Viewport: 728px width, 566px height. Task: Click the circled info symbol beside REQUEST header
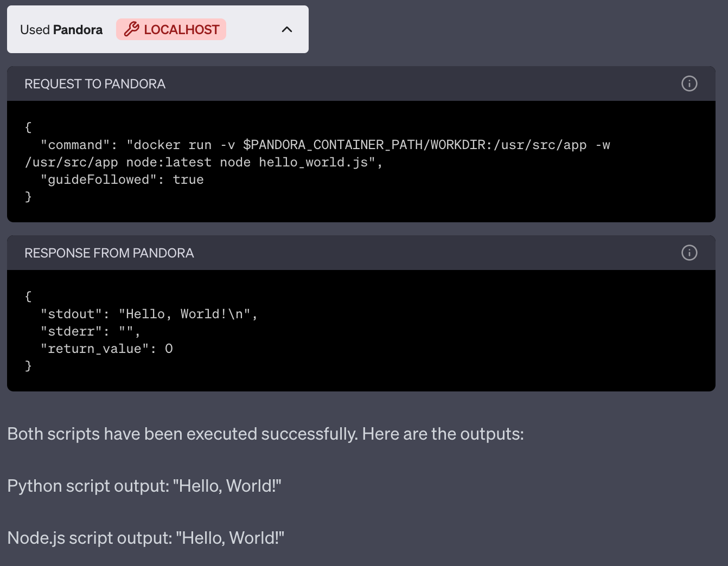(689, 83)
